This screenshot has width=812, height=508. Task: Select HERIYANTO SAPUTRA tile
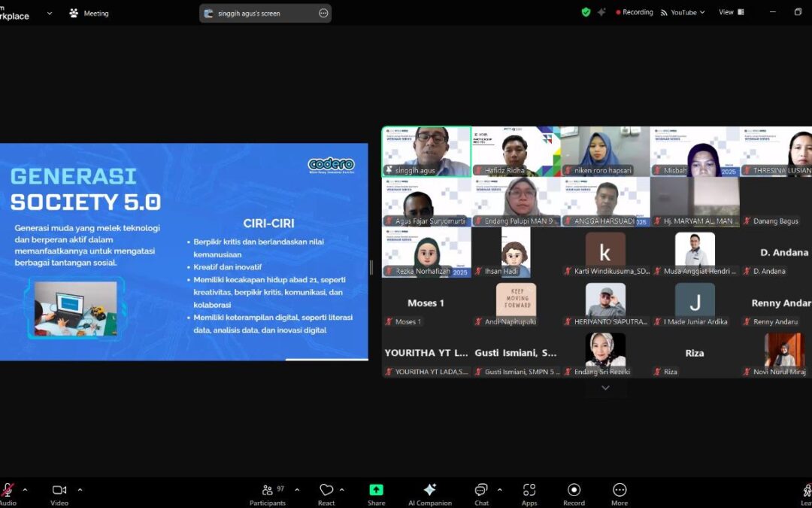click(604, 303)
